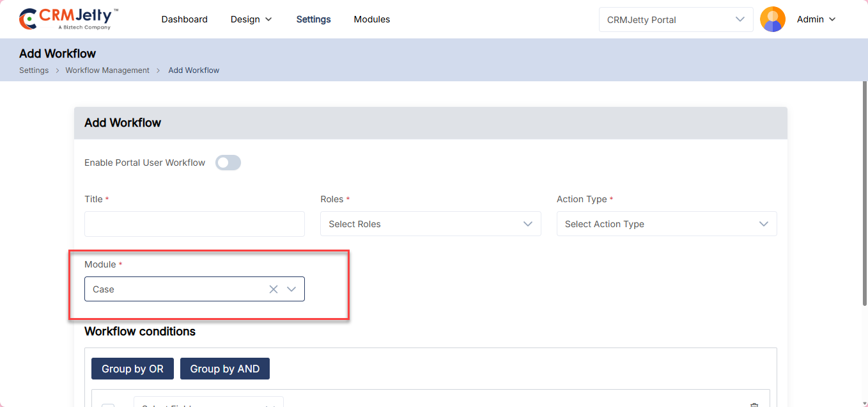Open Workflow Management breadcrumb link
This screenshot has height=407, width=868.
[x=107, y=70]
